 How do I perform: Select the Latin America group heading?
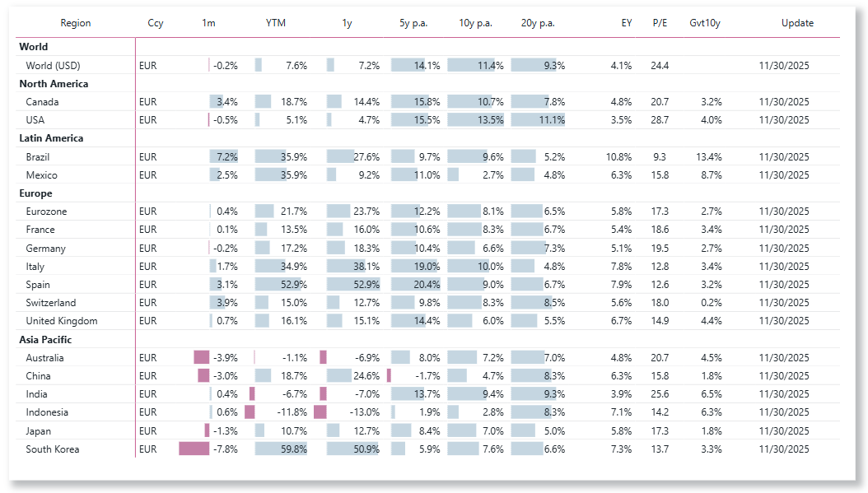pyautogui.click(x=51, y=138)
